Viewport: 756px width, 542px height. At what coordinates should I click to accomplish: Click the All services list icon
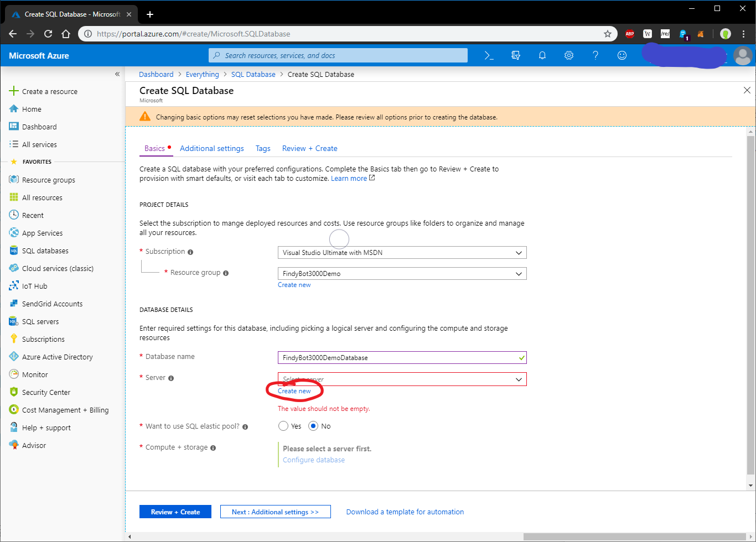(x=14, y=144)
